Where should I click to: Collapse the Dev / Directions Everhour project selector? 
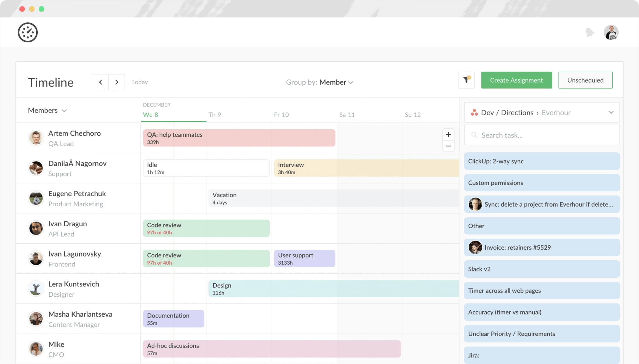[x=611, y=112]
